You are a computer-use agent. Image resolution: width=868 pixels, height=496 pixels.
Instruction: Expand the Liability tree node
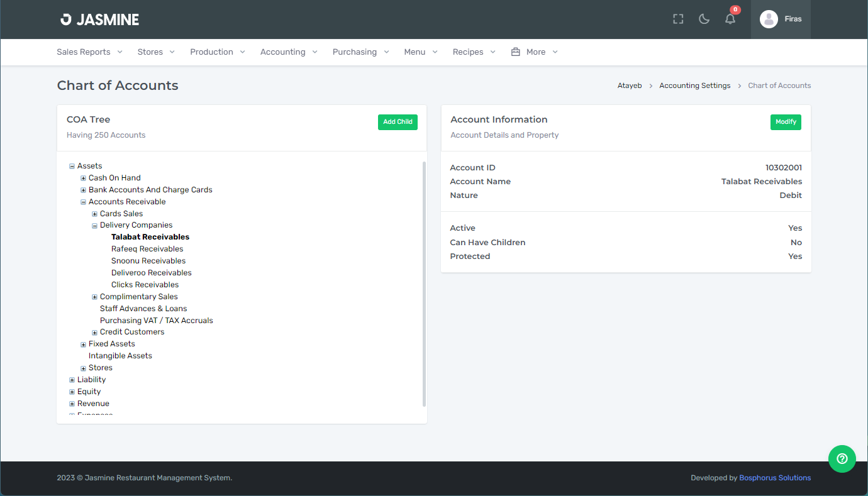click(72, 380)
